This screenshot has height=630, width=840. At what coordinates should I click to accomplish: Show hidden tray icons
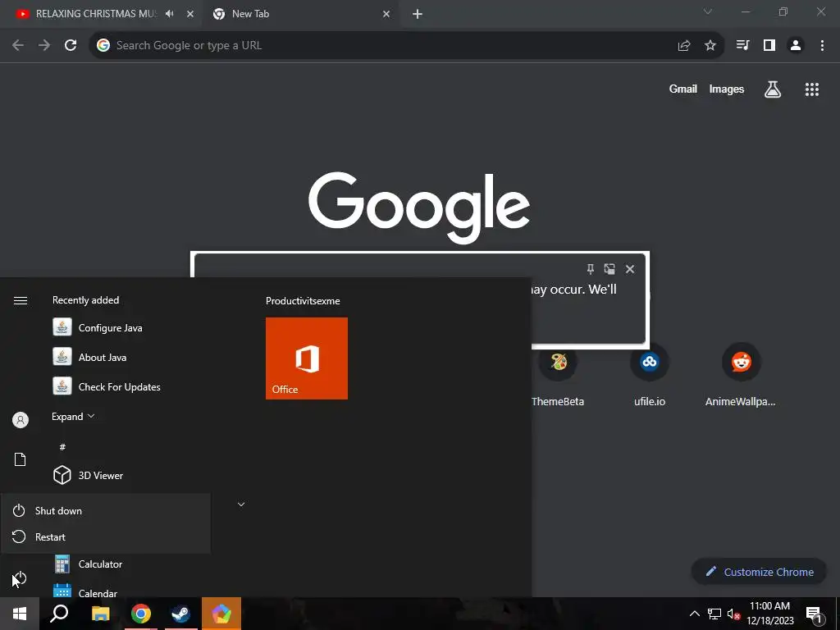694,614
